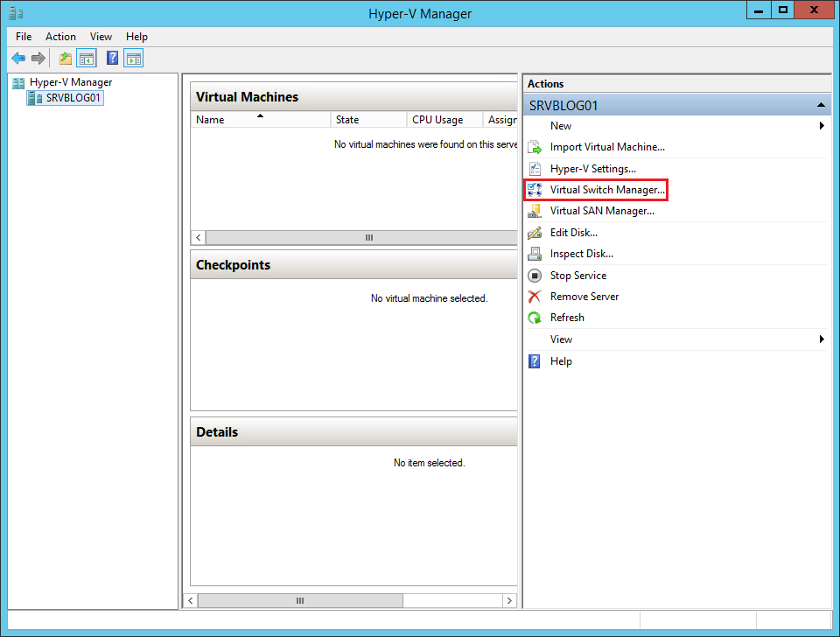Sort virtual machines by Name column
Viewport: 840px width, 637px height.
point(218,120)
